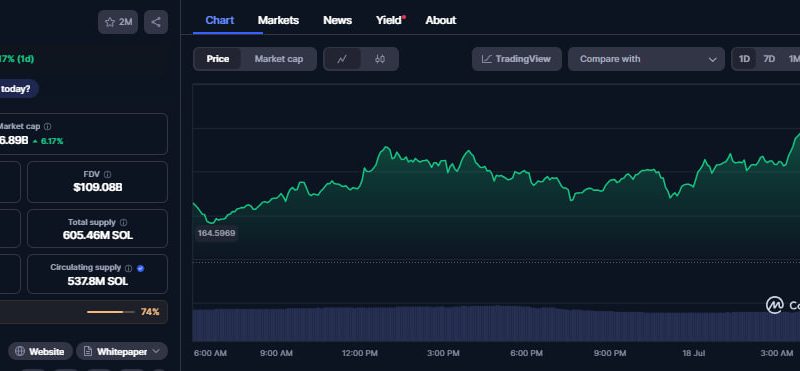Open the Compare with dropdown

click(646, 59)
